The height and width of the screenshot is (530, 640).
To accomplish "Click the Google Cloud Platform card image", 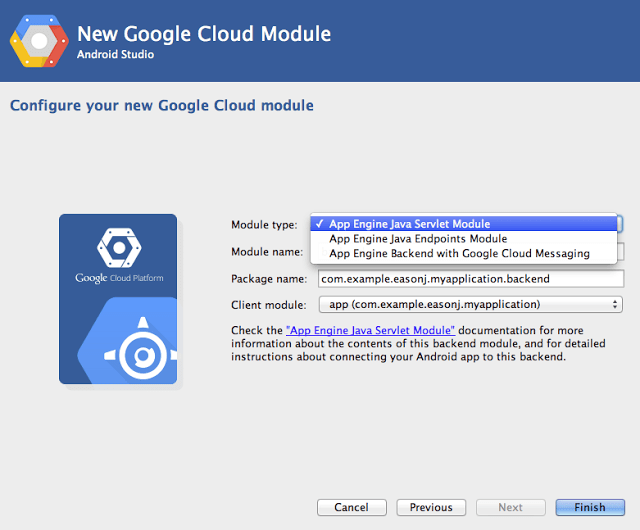I will click(x=118, y=299).
